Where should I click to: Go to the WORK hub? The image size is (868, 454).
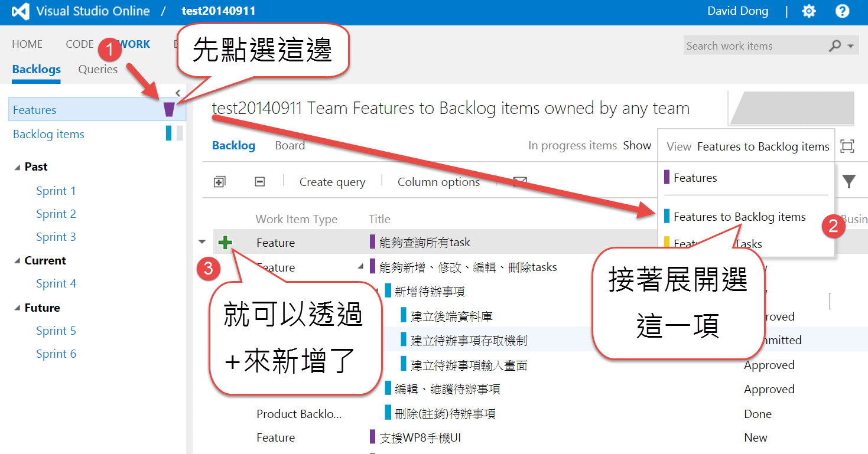pos(135,44)
